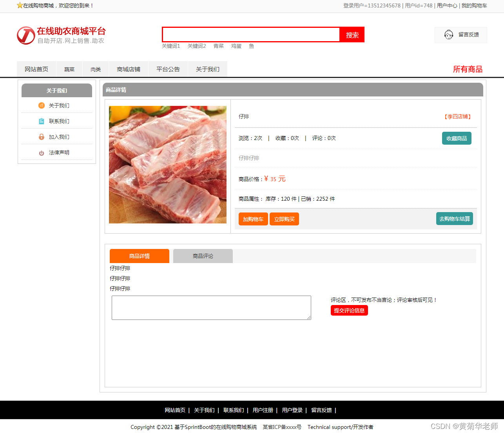Click the orange 关于我们 sidebar icon

coord(42,105)
